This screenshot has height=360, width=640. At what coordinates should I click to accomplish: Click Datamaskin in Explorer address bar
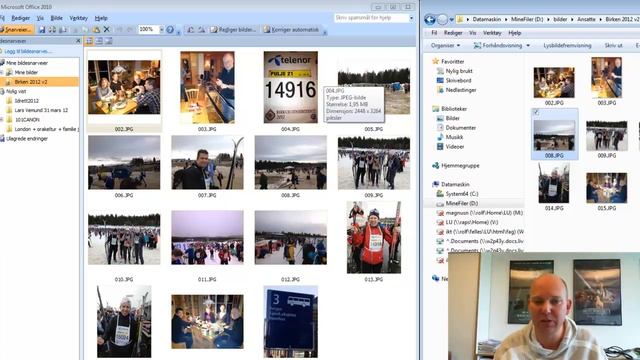(x=487, y=19)
